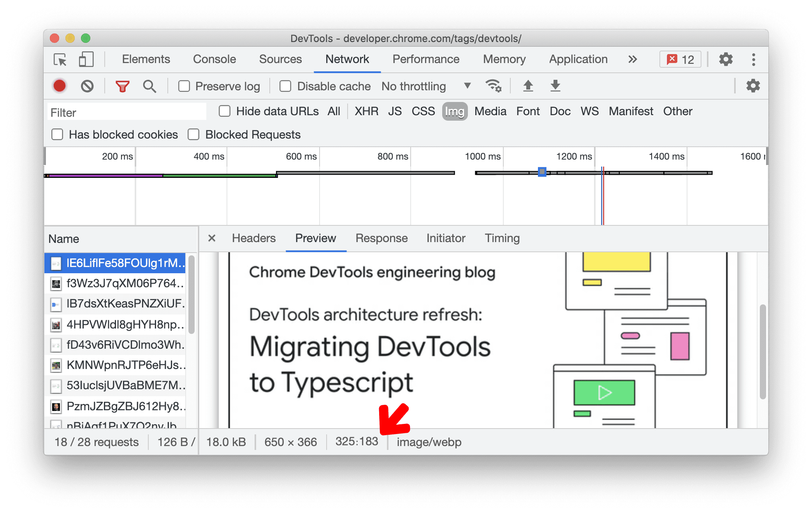Click the more network options icon (>>)

(x=637, y=59)
